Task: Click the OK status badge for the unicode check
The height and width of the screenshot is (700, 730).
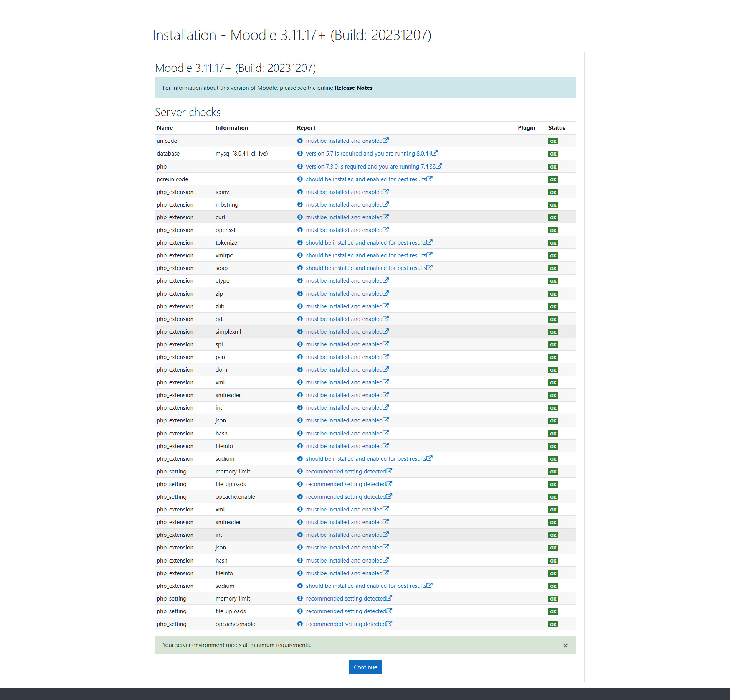Action: point(553,141)
